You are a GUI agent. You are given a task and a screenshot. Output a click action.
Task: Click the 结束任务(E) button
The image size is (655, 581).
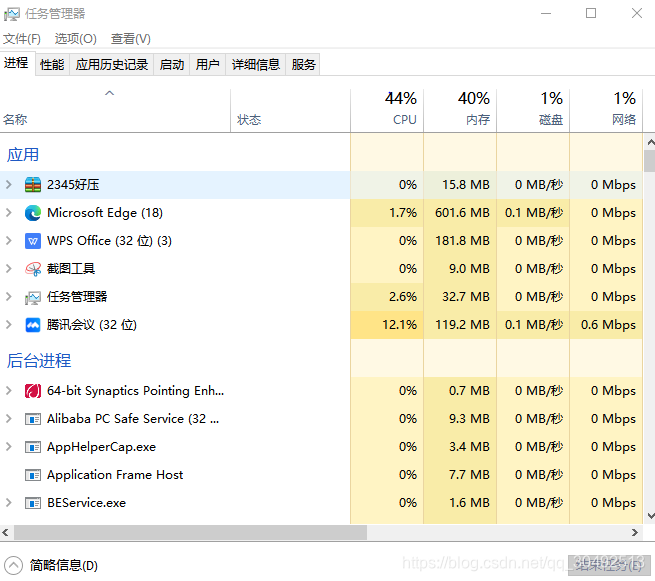[x=609, y=566]
